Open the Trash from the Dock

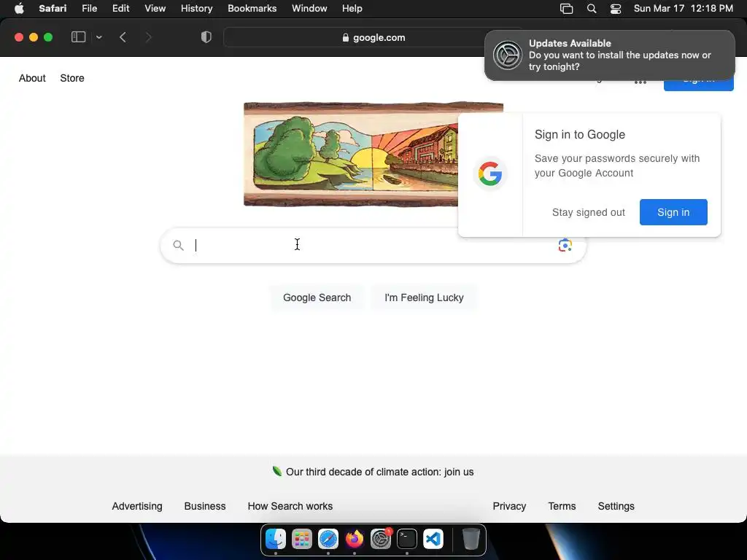pyautogui.click(x=471, y=539)
